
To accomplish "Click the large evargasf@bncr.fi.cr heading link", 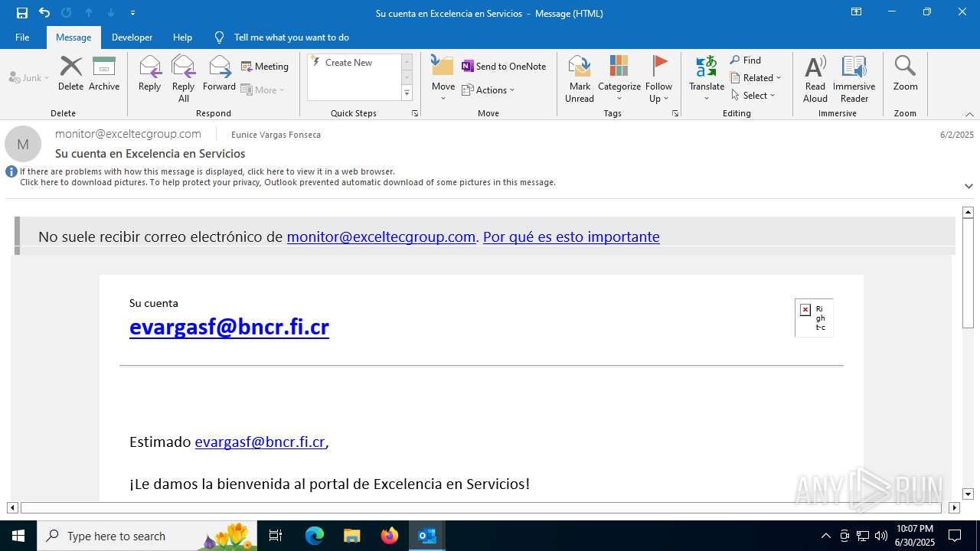I will pos(229,327).
